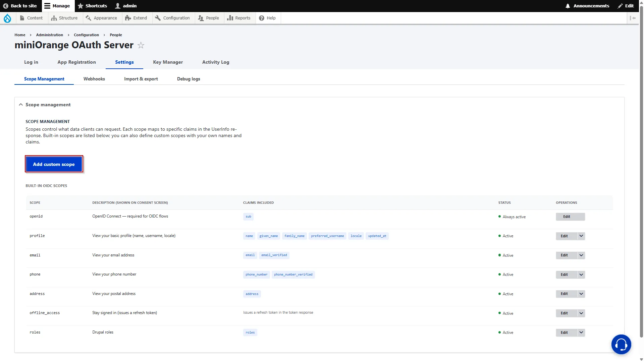Screen dimensions: 644x362
Task: Open the Extend admin menu
Action: pyautogui.click(x=136, y=18)
